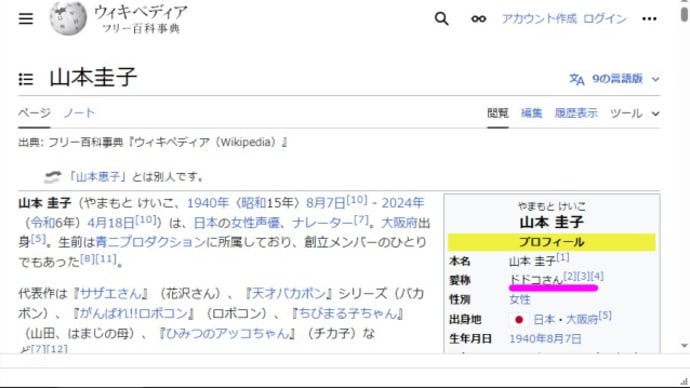
Task: Open the ひみつのアッコちゃん link
Action: point(227,333)
